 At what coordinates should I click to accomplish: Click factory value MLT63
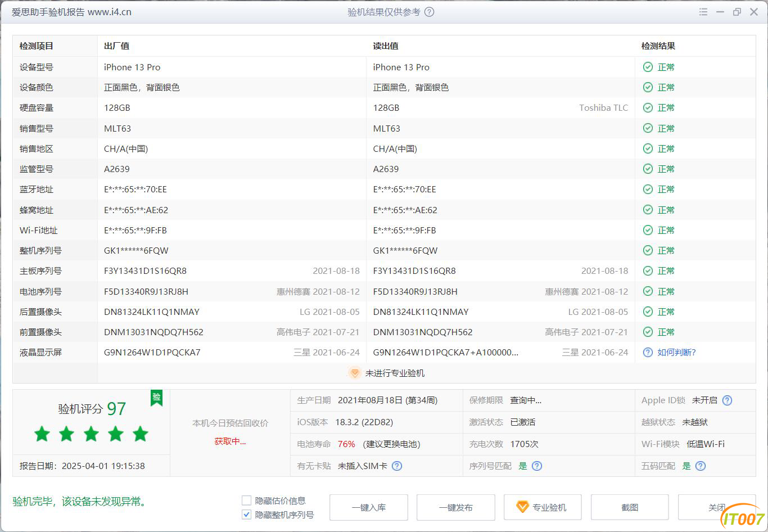118,129
